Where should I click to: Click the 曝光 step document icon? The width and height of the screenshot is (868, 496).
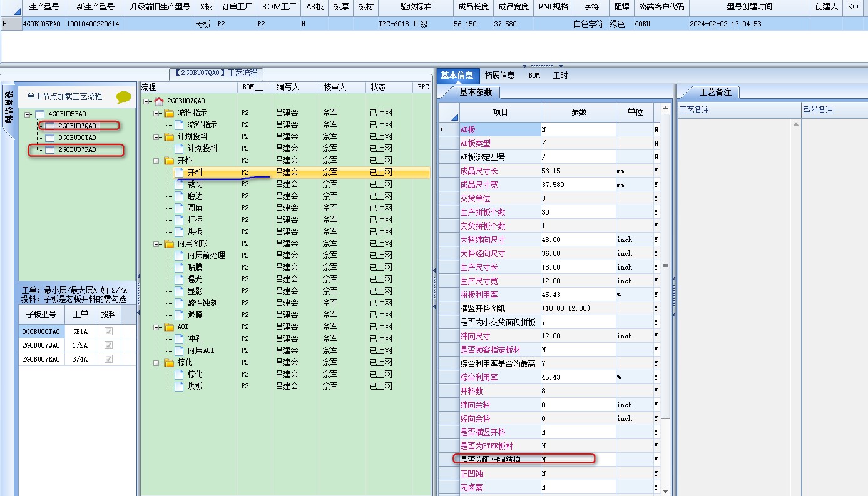[x=180, y=280]
